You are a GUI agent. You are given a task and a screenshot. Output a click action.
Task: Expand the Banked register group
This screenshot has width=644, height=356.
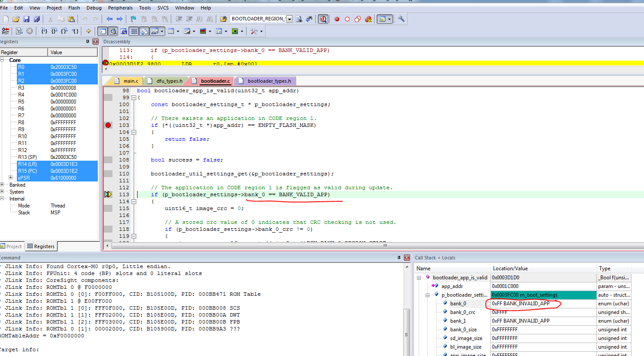tap(3, 185)
